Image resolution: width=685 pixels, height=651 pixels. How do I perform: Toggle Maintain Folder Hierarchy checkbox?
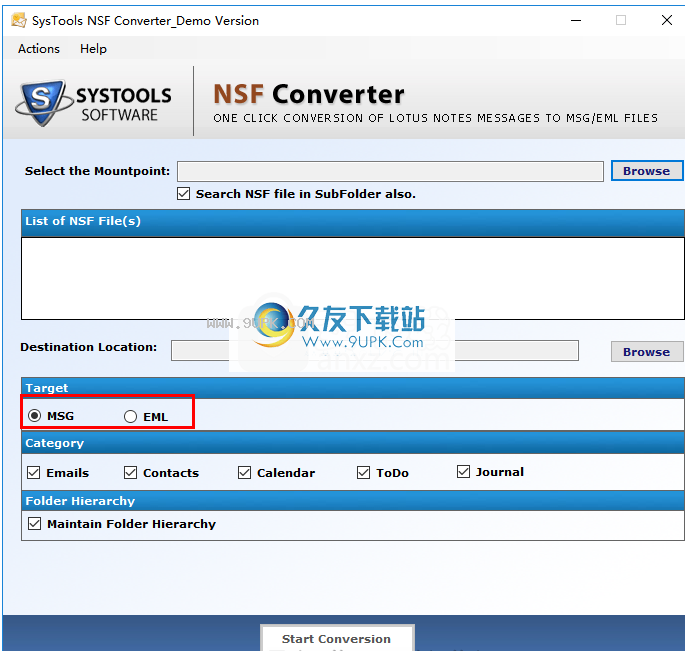(x=34, y=523)
